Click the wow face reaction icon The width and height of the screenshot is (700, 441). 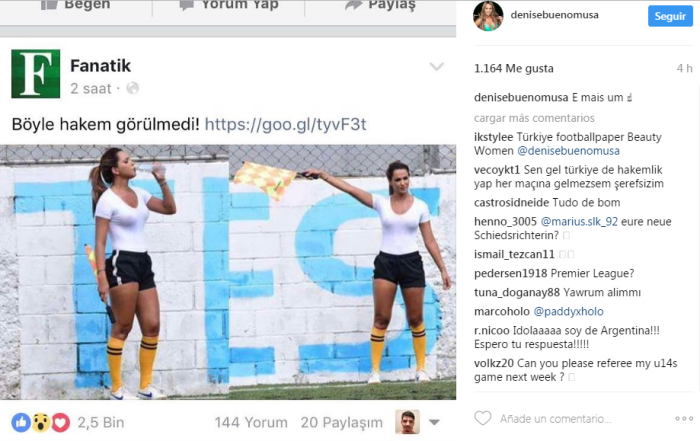pyautogui.click(x=41, y=422)
